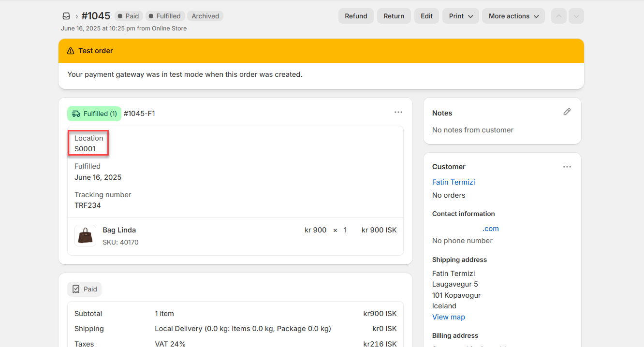Click the Paid receipt status badge
The height and width of the screenshot is (347, 644).
(x=85, y=289)
